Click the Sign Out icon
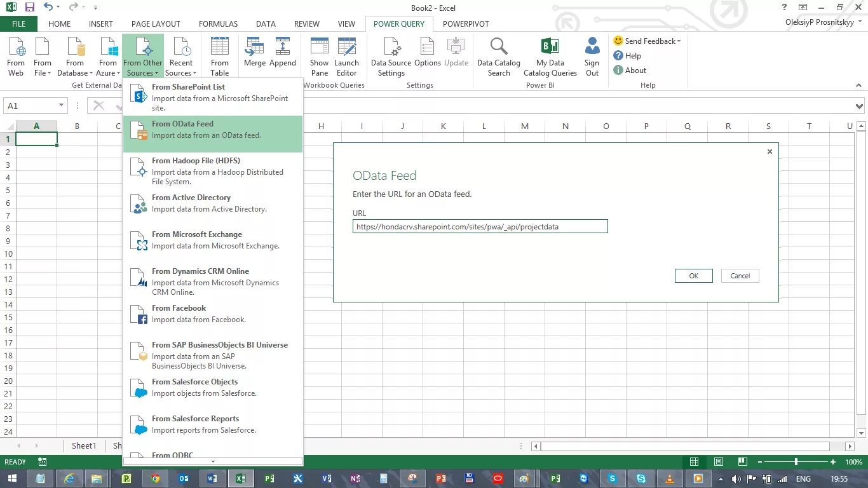The height and width of the screenshot is (488, 868). 592,57
